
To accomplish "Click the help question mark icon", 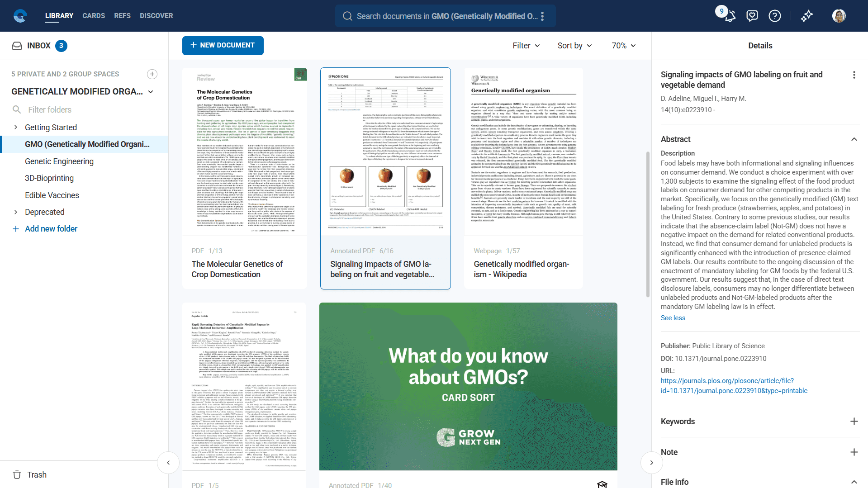I will click(x=775, y=16).
